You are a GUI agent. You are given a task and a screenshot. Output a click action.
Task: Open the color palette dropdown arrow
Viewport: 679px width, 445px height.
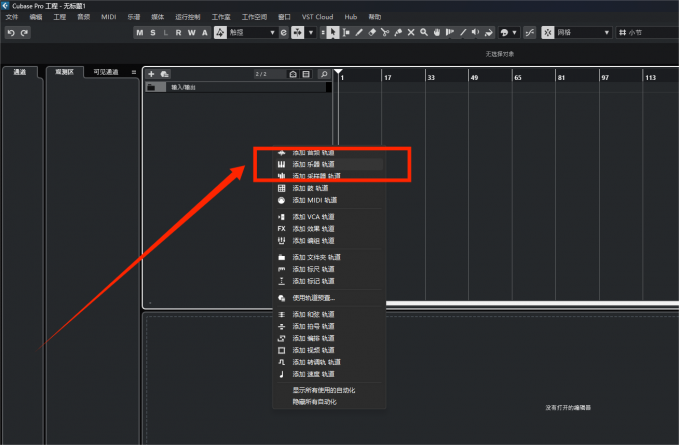pyautogui.click(x=514, y=32)
